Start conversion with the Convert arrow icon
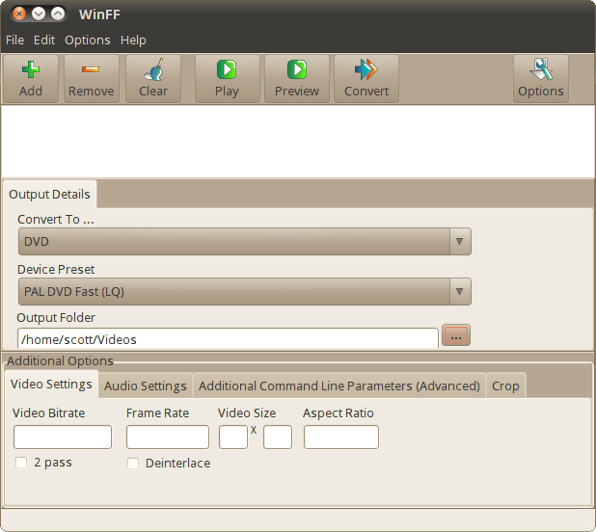 (366, 70)
